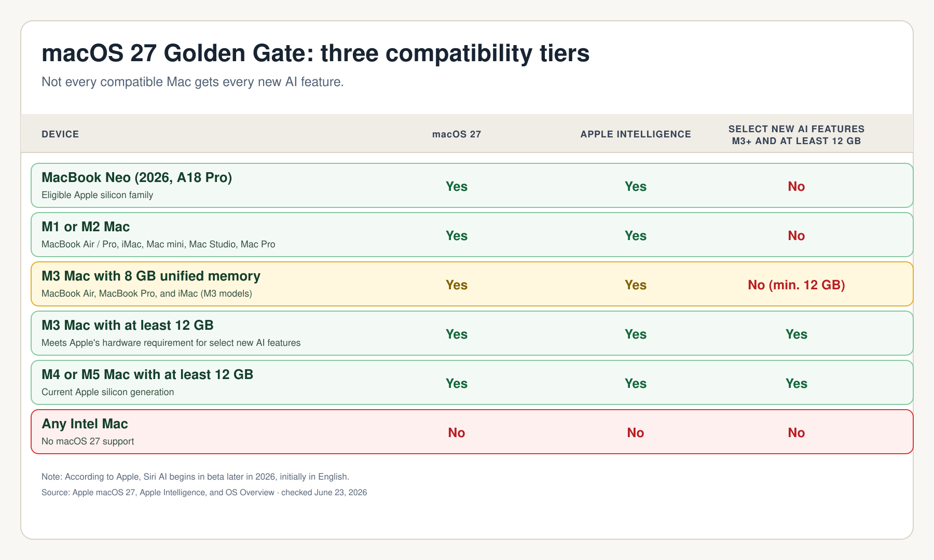Click Apple Intelligence 'Yes' in MacBook Neo row
Image resolution: width=934 pixels, height=560 pixels.
pyautogui.click(x=636, y=187)
